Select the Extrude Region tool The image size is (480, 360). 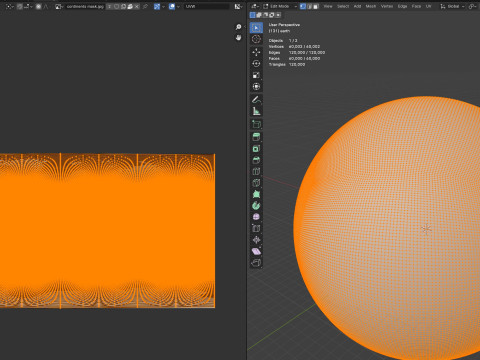point(256,137)
